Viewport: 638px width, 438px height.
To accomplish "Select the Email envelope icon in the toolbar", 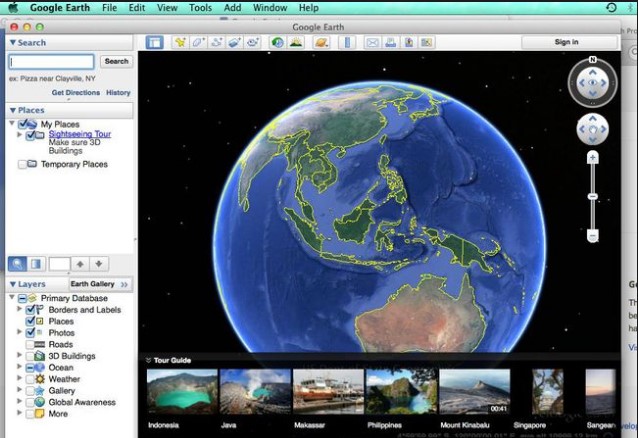I will (x=372, y=42).
